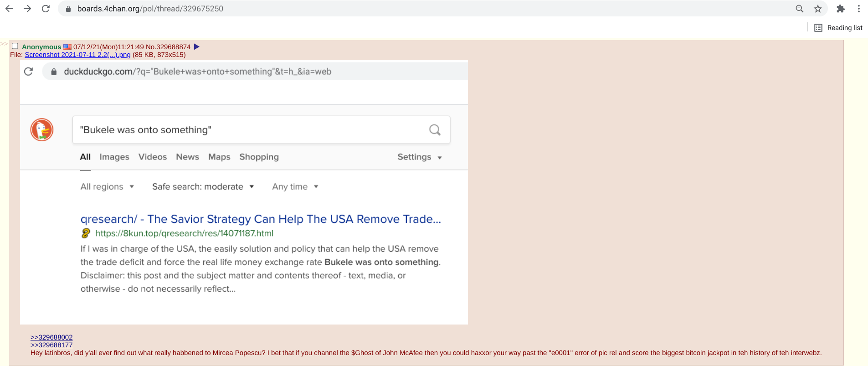The height and width of the screenshot is (366, 868).
Task: Select the All results tab
Action: click(x=85, y=157)
